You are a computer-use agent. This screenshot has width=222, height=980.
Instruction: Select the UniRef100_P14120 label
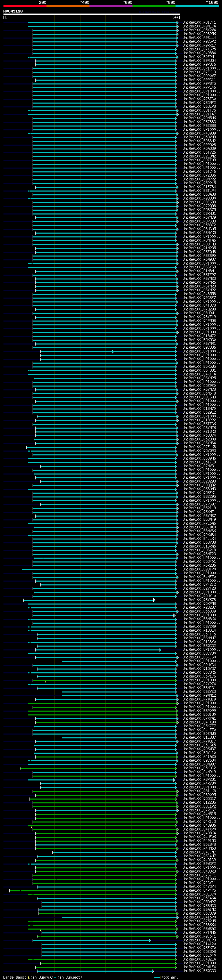point(199,944)
